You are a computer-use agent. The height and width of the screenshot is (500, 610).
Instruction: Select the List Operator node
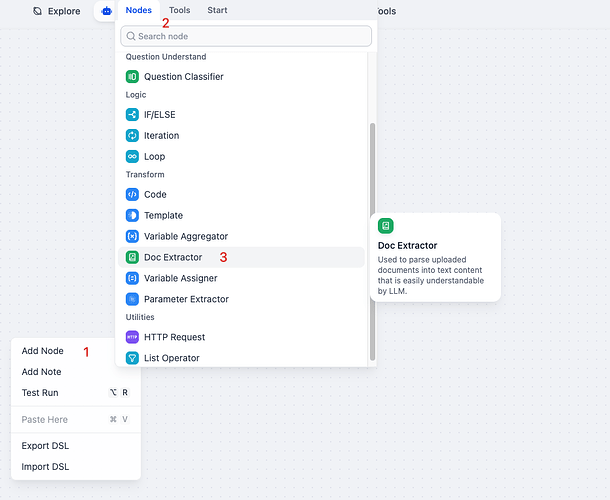point(241,358)
